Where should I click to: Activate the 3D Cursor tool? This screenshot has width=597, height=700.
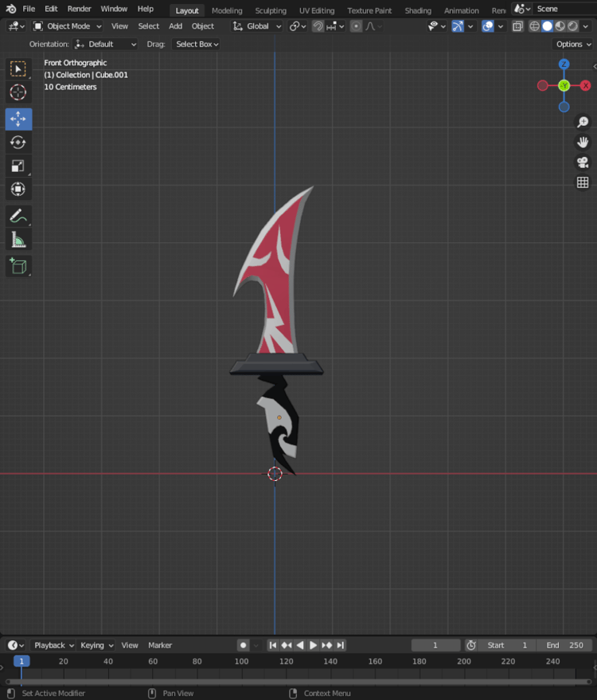(18, 92)
